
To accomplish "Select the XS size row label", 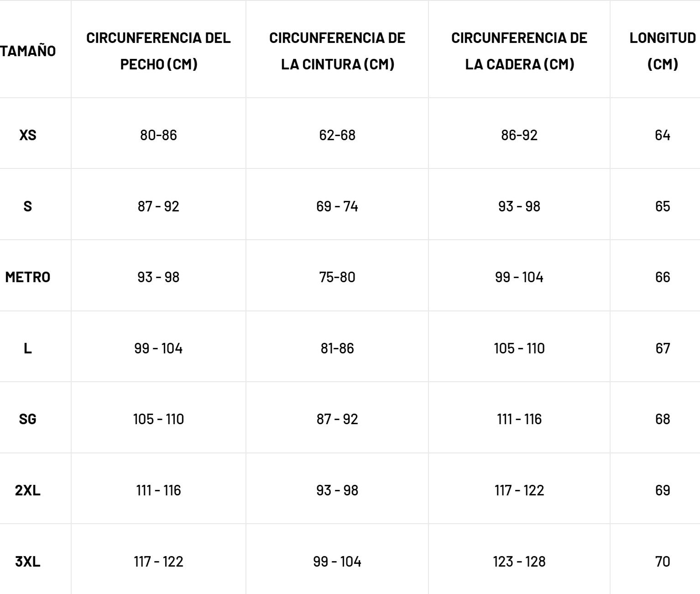I will click(x=28, y=135).
